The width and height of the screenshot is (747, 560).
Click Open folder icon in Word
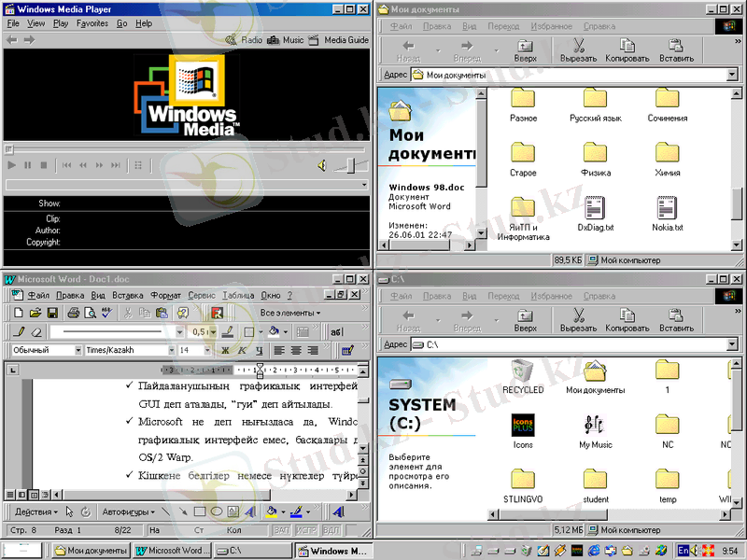pos(35,313)
